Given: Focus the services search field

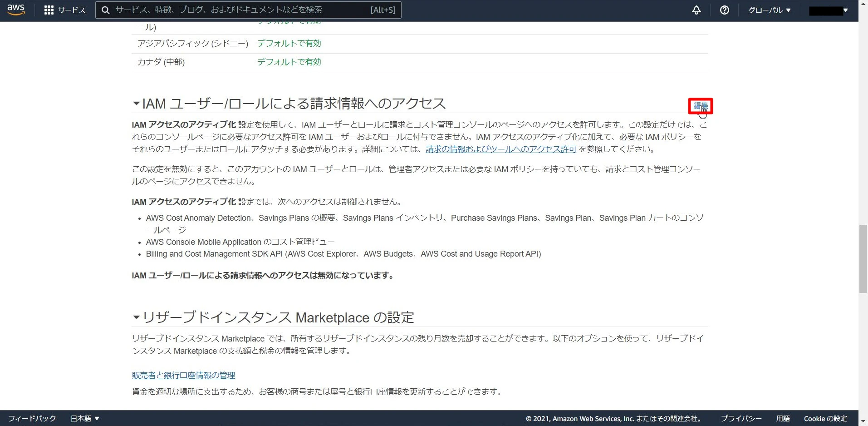Looking at the screenshot, I should coord(248,10).
